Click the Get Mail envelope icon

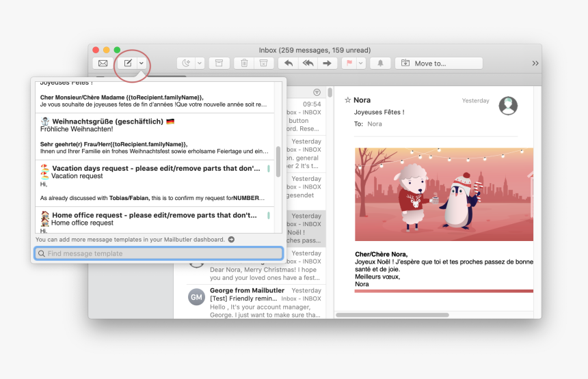click(103, 64)
